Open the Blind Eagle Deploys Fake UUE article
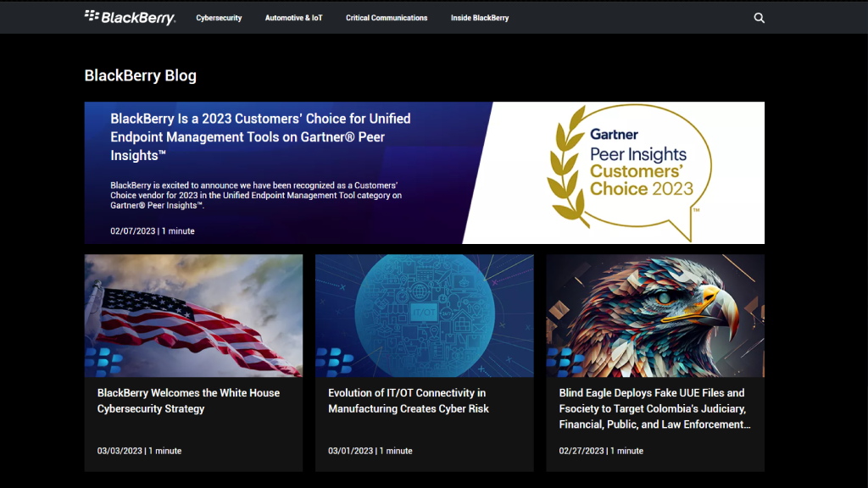This screenshot has height=488, width=868. pos(654,408)
